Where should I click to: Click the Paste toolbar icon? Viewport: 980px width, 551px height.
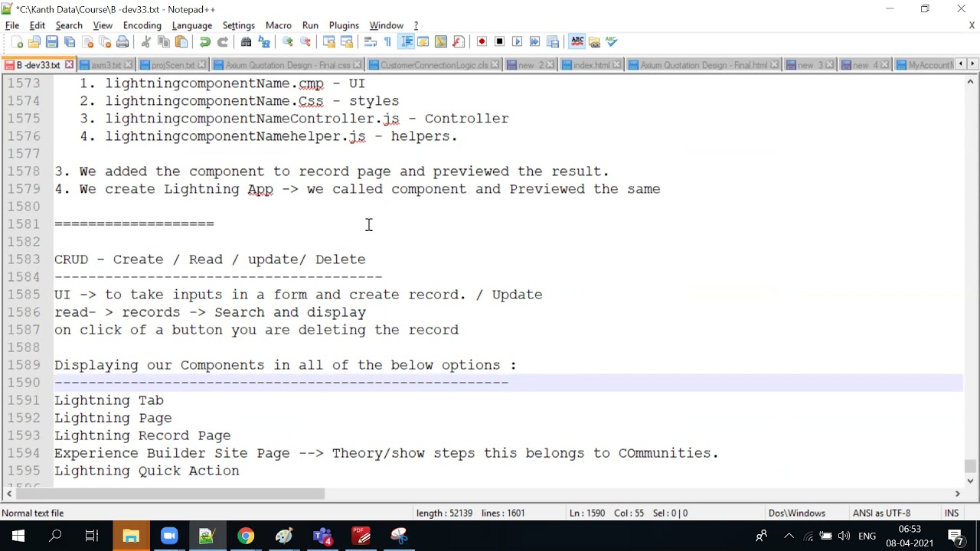coord(181,41)
